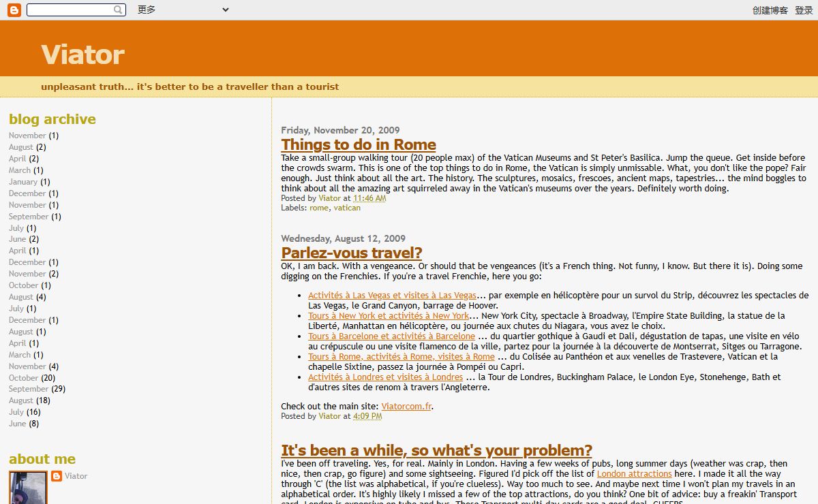Open archive October with 1 post
Image resolution: width=818 pixels, height=504 pixels.
23,285
